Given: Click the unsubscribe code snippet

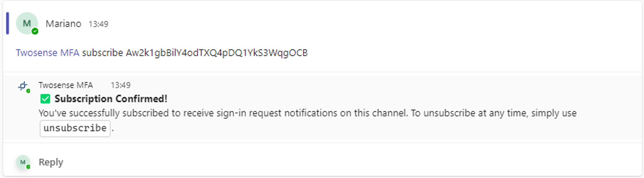Looking at the screenshot, I should click(x=75, y=128).
